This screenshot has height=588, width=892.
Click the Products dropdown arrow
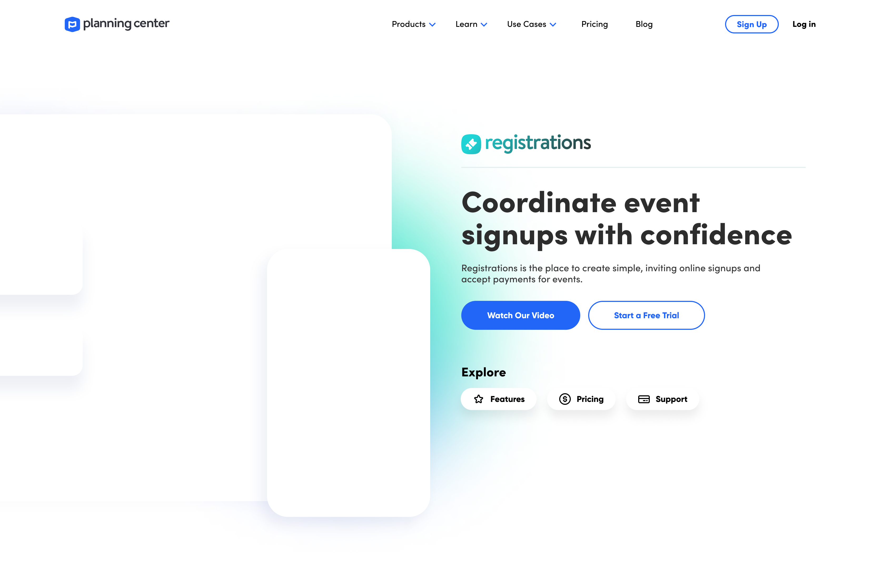click(x=433, y=24)
